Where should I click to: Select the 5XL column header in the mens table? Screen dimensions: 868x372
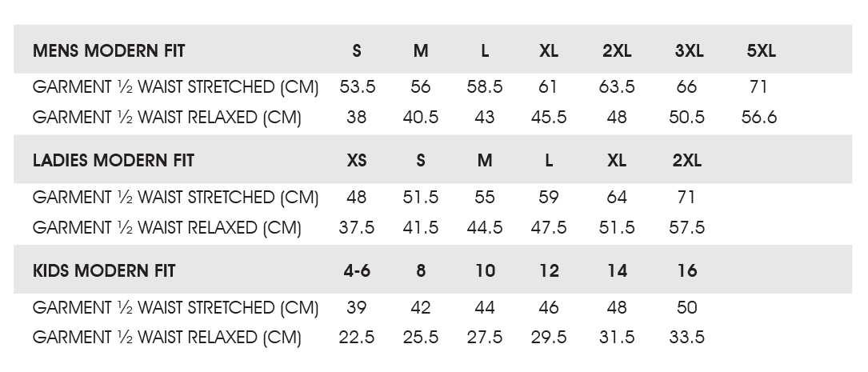coord(761,51)
